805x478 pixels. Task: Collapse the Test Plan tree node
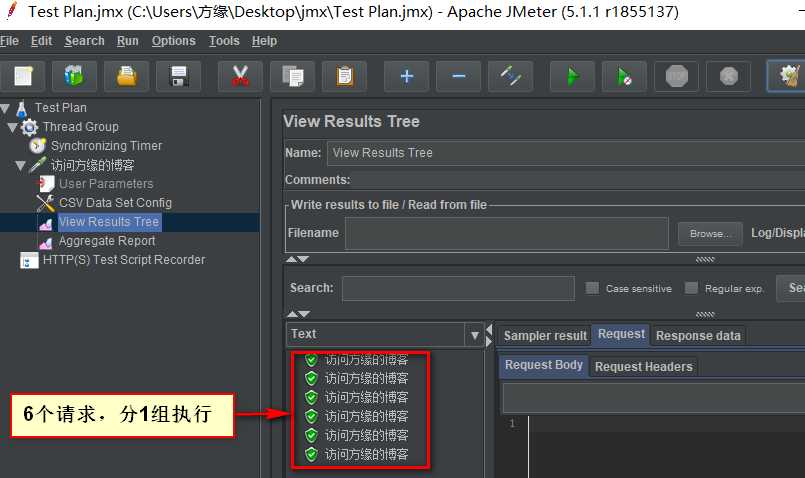pyautogui.click(x=5, y=108)
